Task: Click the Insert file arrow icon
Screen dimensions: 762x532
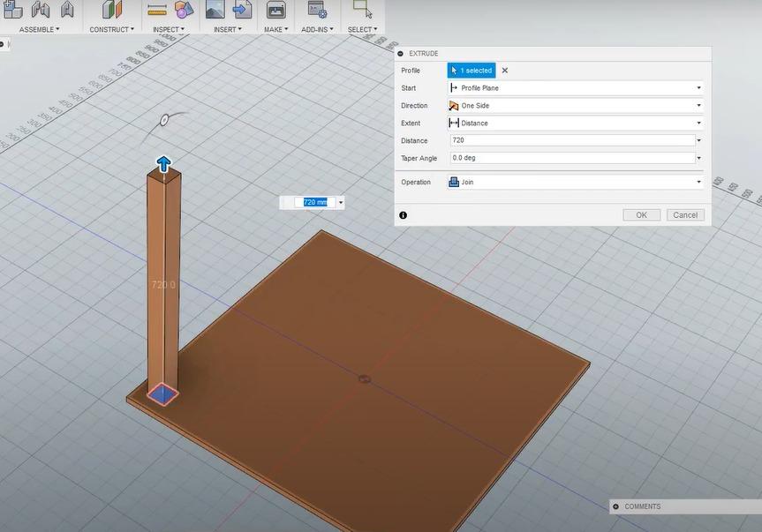Action: tap(242, 9)
